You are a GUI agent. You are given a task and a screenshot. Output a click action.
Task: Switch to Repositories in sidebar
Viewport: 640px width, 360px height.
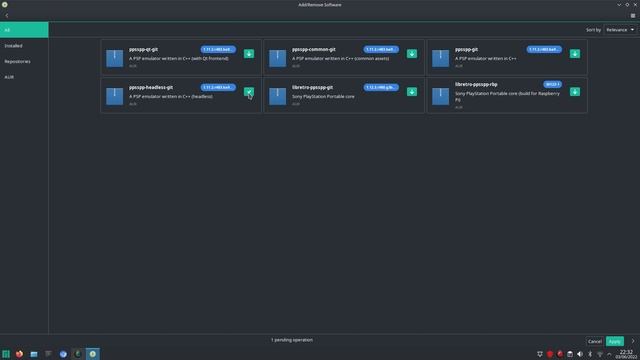tap(24, 61)
